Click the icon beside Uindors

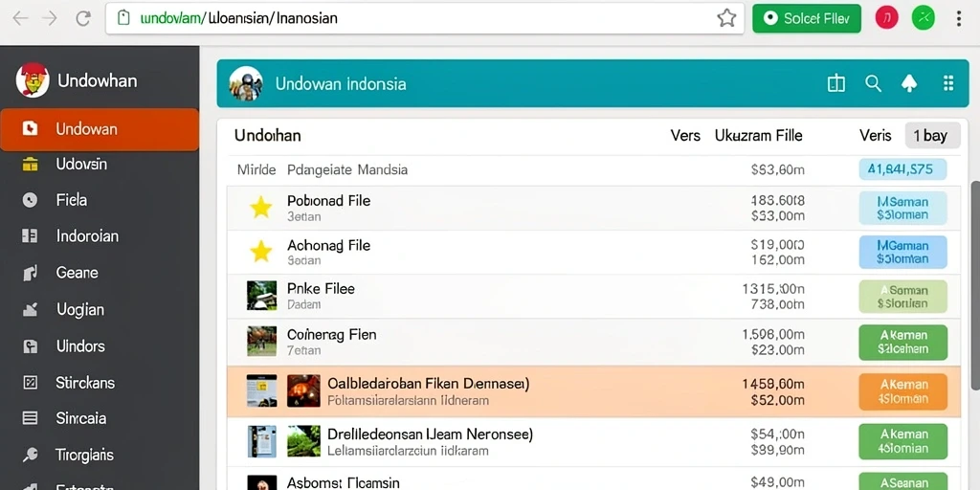(30, 346)
